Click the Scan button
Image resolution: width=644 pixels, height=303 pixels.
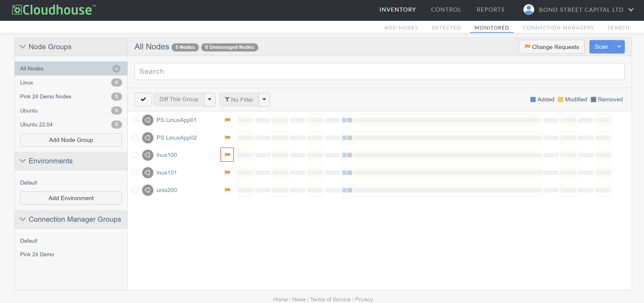click(601, 47)
